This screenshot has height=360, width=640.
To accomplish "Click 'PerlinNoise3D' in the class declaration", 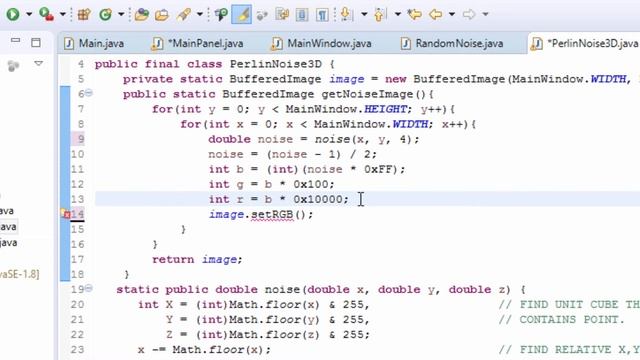I will (x=276, y=64).
